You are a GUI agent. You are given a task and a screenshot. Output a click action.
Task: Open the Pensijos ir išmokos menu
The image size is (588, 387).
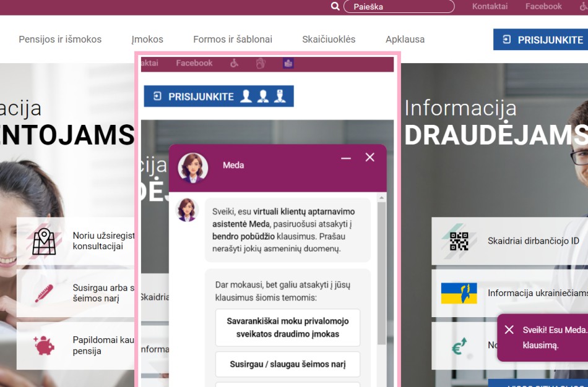tap(60, 39)
